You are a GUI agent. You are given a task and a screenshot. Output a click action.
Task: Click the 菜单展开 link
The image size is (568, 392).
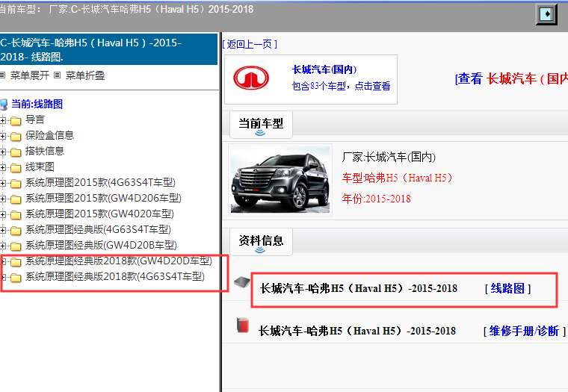pos(30,75)
